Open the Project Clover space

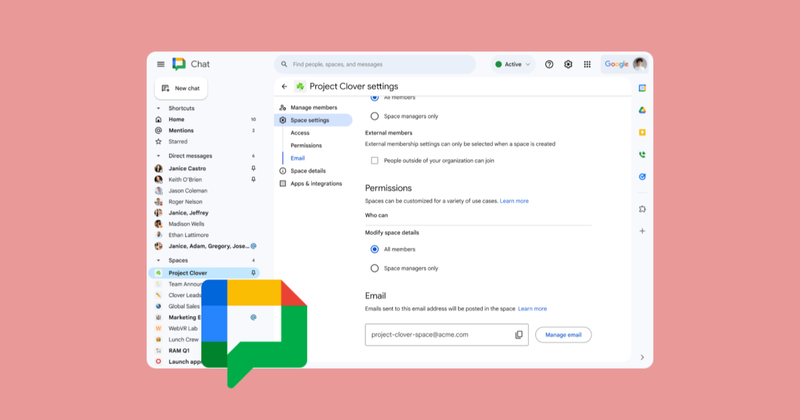tap(204, 273)
